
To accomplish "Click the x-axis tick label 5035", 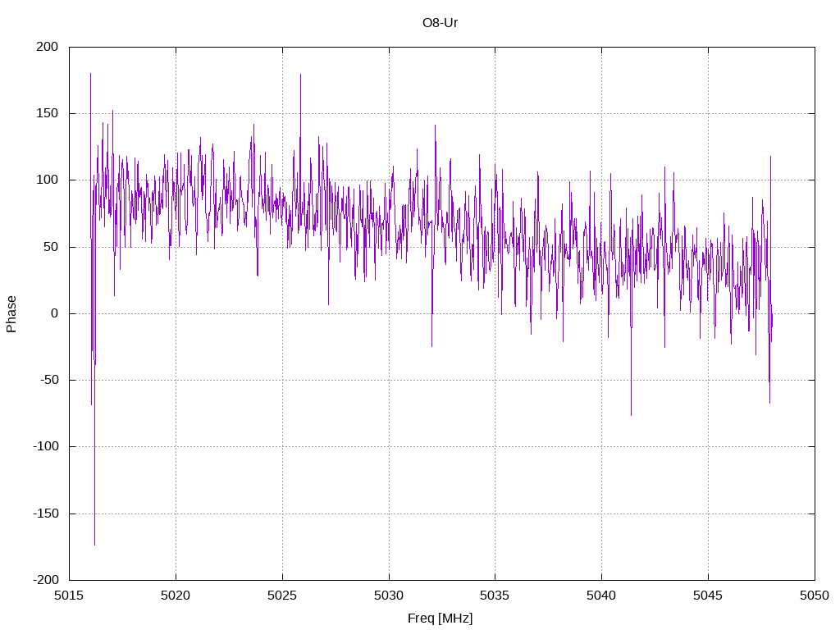I will click(495, 596).
